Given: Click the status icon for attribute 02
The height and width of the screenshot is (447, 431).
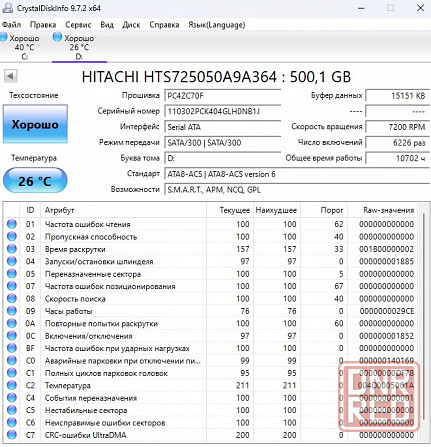Looking at the screenshot, I should 12,236.
